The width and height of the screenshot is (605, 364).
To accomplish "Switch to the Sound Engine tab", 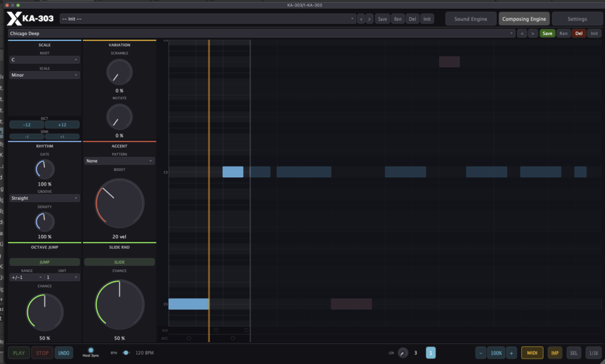I will point(470,18).
